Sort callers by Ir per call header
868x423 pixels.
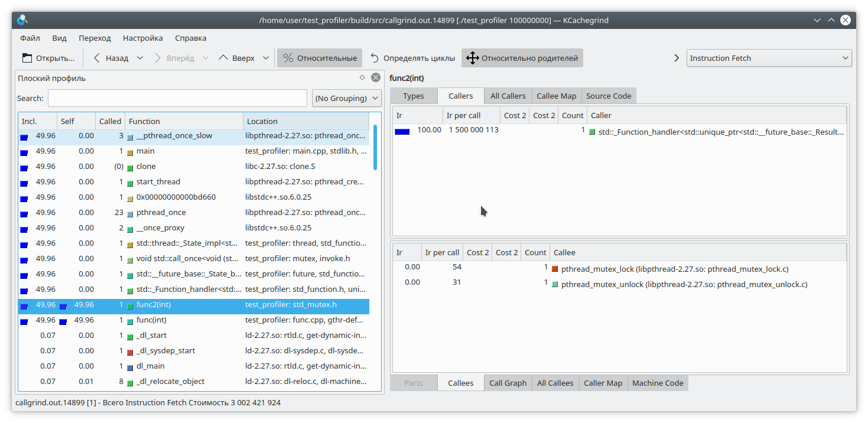(x=471, y=115)
